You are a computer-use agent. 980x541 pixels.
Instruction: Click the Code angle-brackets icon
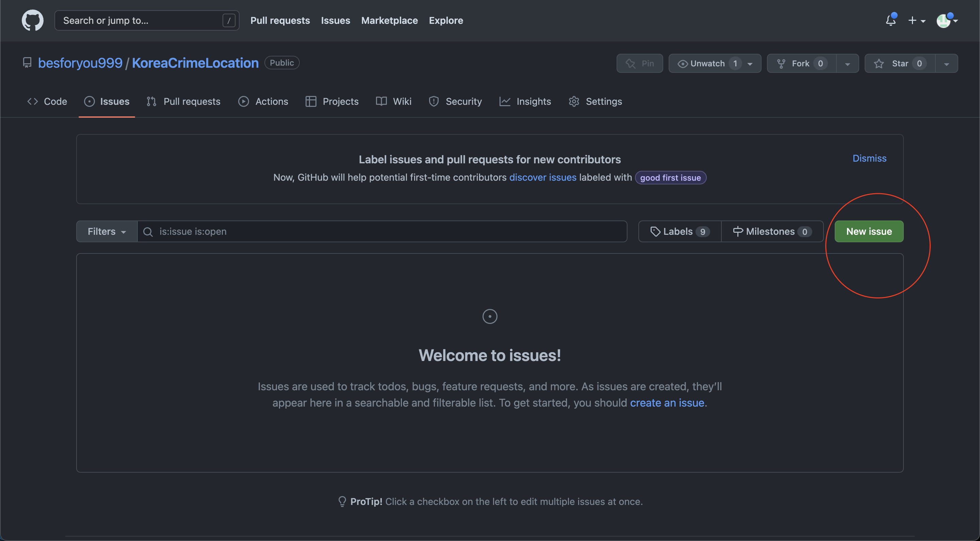click(x=33, y=101)
